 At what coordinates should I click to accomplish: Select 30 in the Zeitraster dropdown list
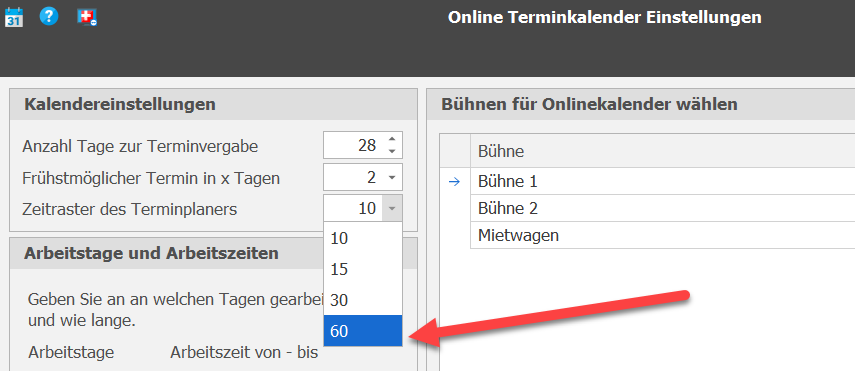click(363, 300)
